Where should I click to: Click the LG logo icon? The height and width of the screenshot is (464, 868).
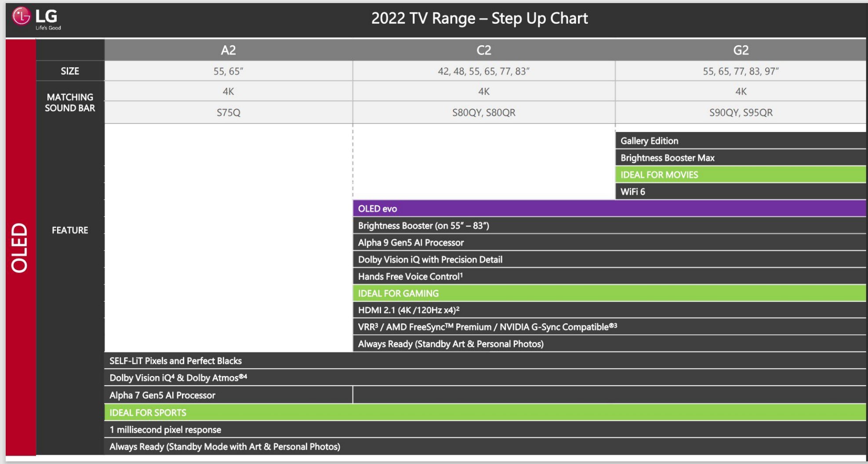[x=21, y=17]
